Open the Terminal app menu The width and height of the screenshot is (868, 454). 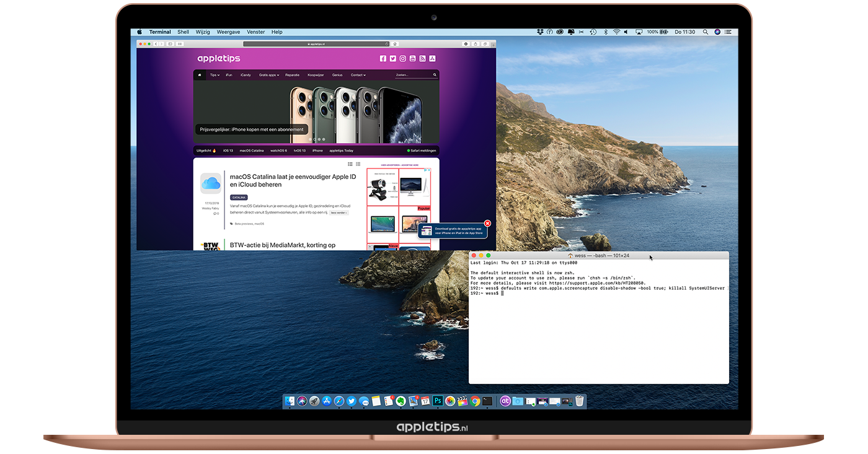click(x=160, y=32)
